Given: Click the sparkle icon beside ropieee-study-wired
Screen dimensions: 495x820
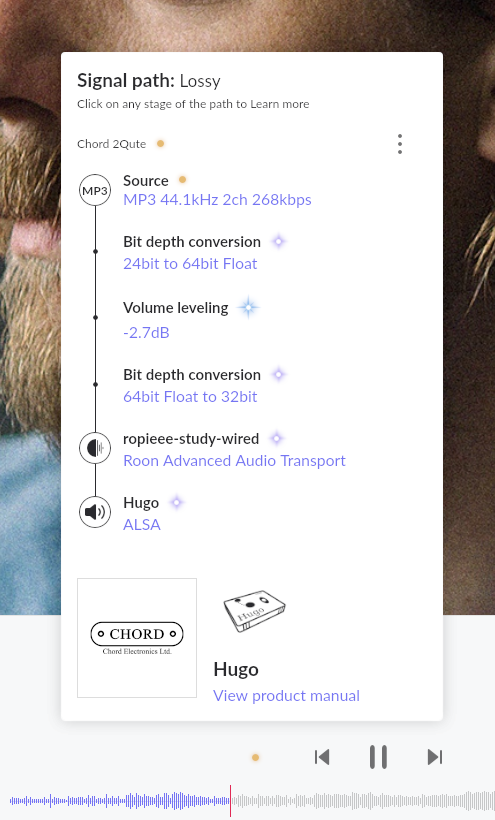Looking at the screenshot, I should 277,438.
